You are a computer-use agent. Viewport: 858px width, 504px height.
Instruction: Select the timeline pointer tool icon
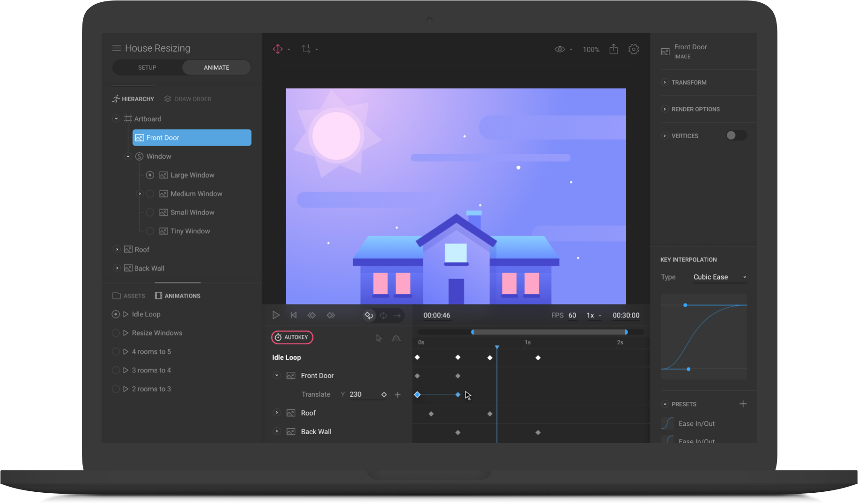pos(379,338)
